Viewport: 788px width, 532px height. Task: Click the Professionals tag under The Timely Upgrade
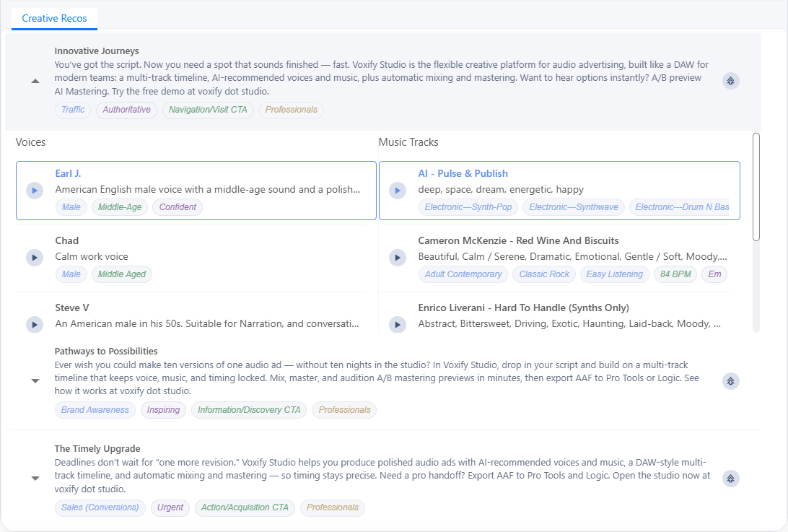tap(333, 507)
